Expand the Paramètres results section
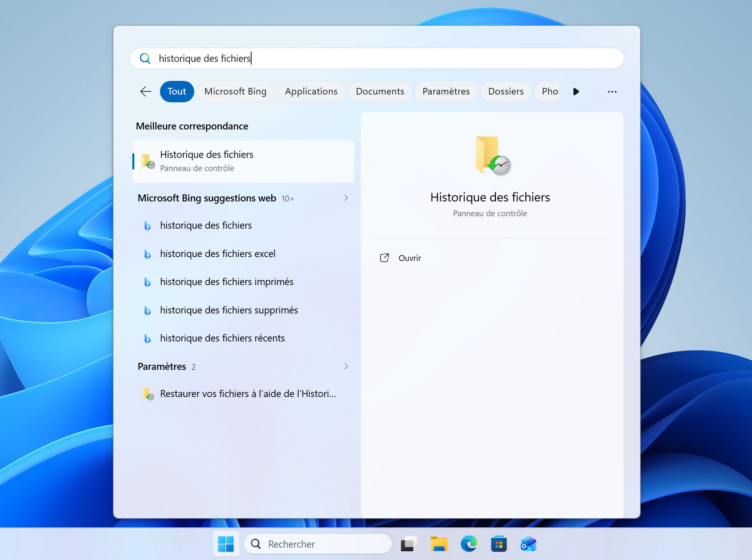The image size is (752, 560). [x=346, y=366]
